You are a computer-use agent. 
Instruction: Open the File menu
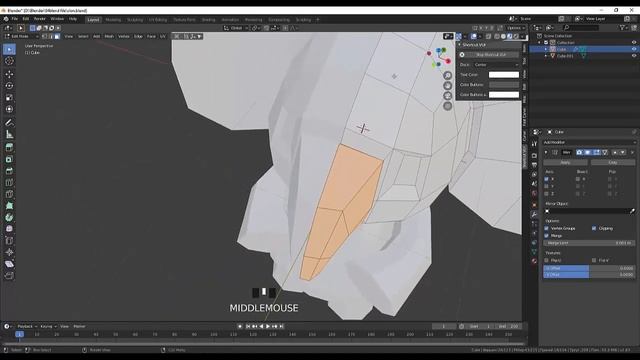click(x=15, y=19)
